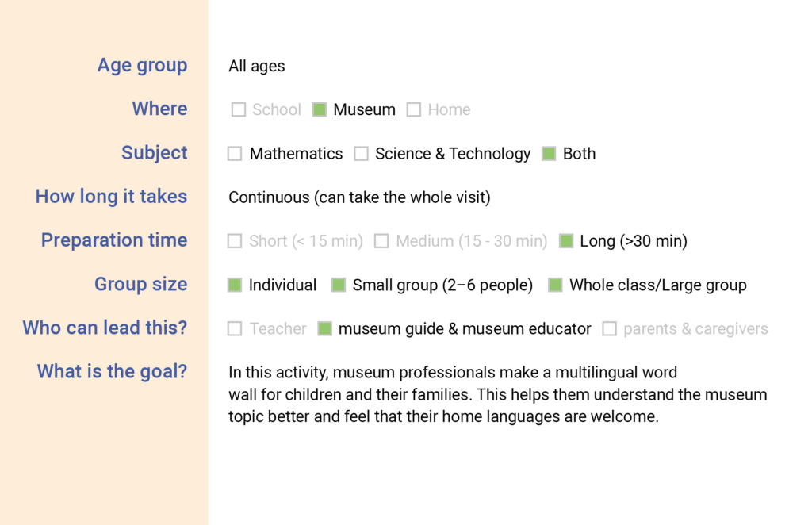This screenshot has height=525, width=812.
Task: Check the Science & Technology box
Action: [362, 154]
